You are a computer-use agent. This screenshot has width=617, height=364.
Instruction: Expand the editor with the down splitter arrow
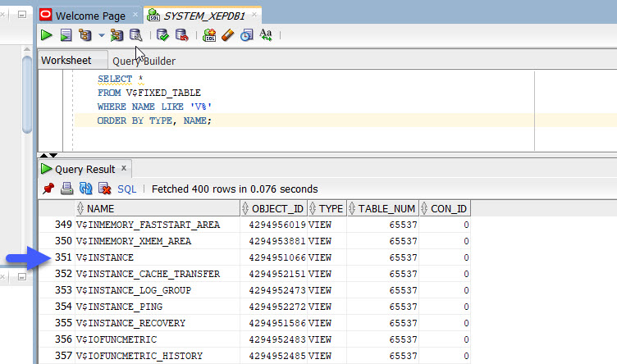pos(53,155)
